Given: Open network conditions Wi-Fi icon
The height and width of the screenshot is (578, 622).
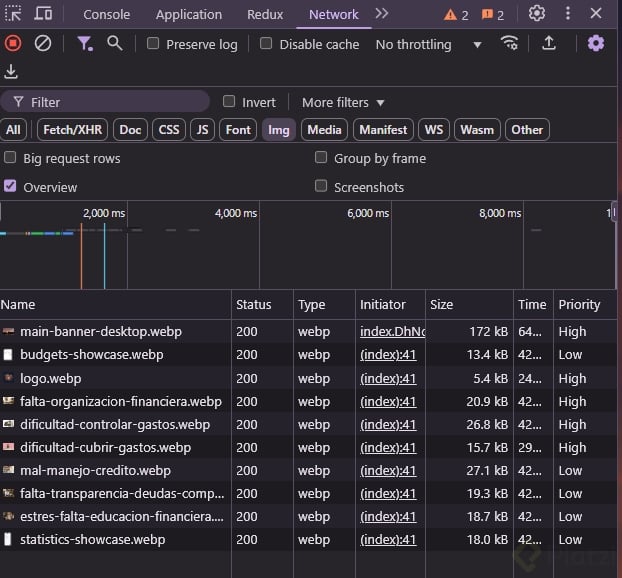Looking at the screenshot, I should (x=510, y=43).
